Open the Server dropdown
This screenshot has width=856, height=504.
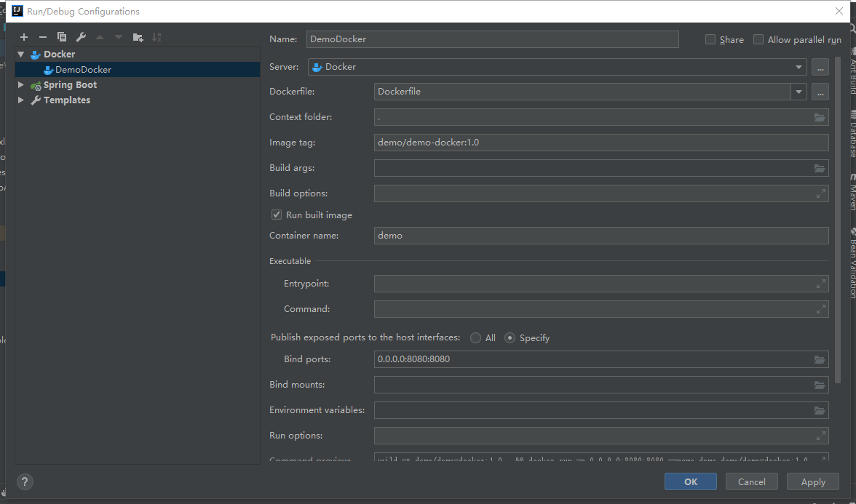(x=558, y=67)
